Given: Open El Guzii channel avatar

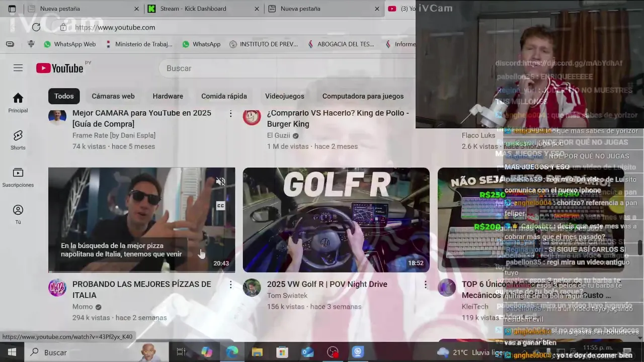Looking at the screenshot, I should (252, 117).
